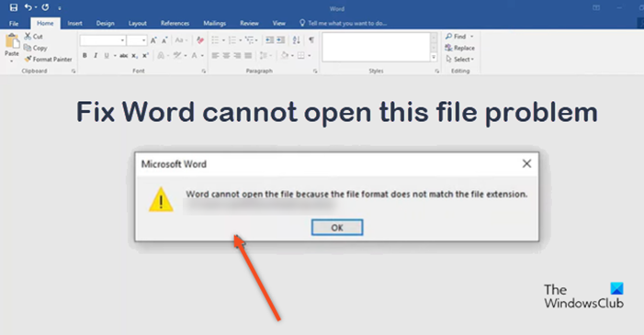Open the Find dropdown arrow

[472, 36]
